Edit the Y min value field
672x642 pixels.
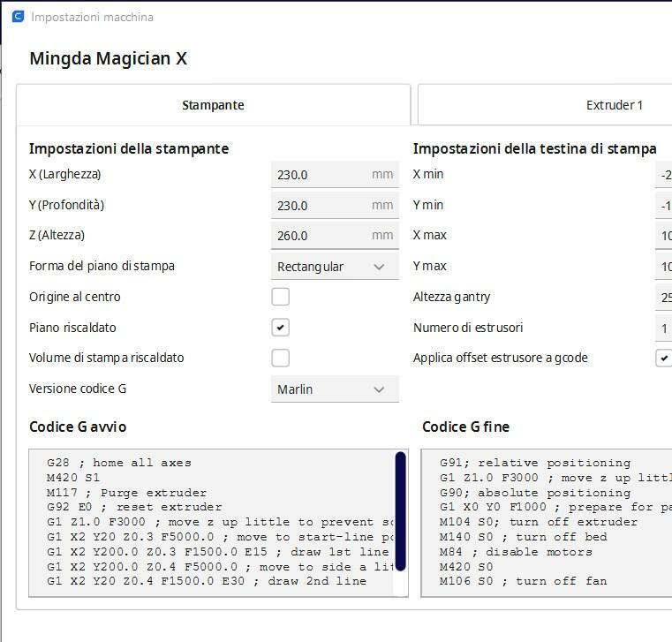tap(664, 205)
